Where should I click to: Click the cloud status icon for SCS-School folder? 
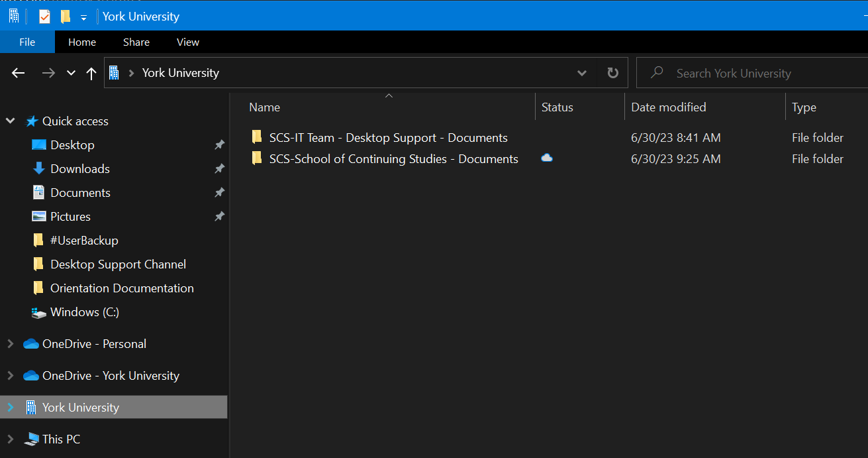tap(547, 158)
